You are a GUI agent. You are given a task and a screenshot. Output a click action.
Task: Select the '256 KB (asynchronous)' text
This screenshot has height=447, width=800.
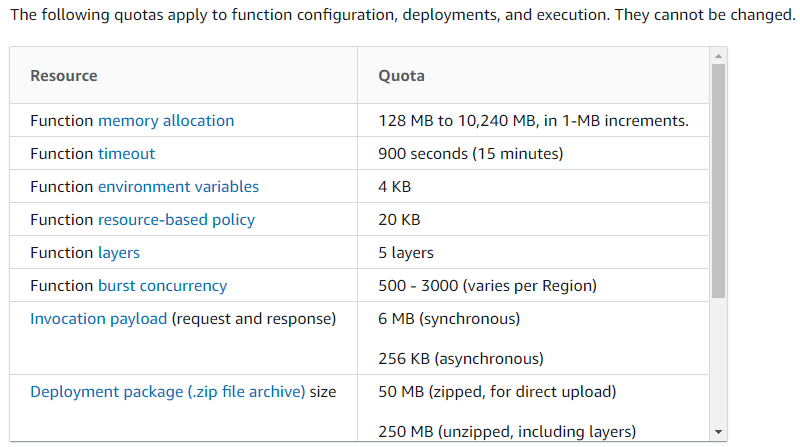pos(461,359)
